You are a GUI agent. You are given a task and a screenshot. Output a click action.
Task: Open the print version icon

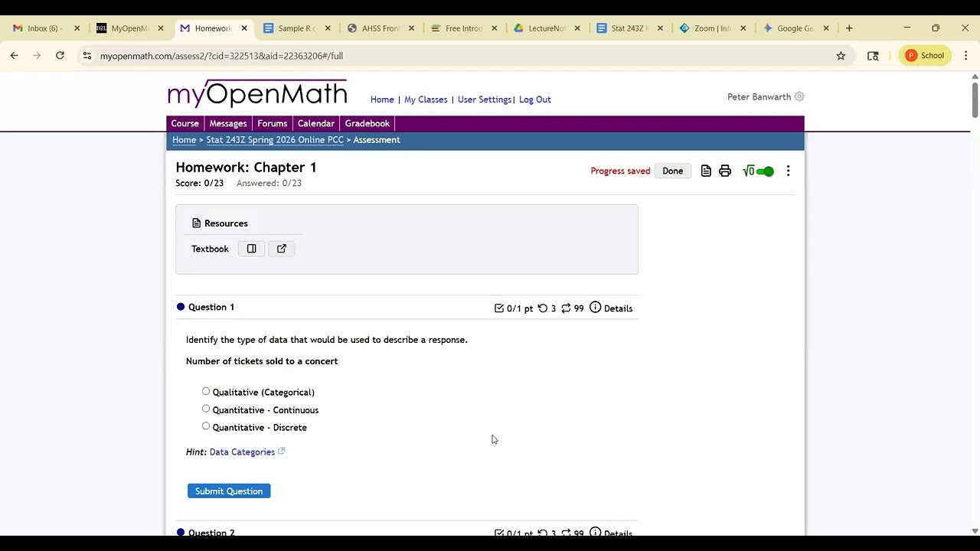725,171
